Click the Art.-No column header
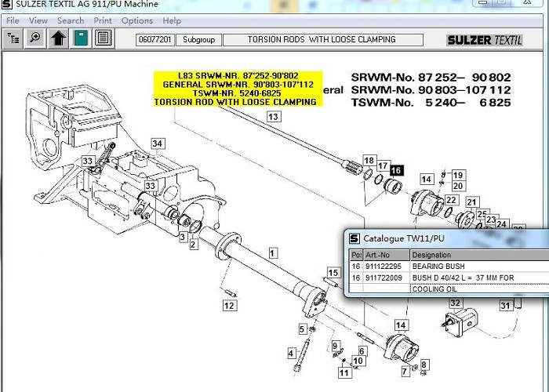The width and height of the screenshot is (549, 392). (386, 255)
